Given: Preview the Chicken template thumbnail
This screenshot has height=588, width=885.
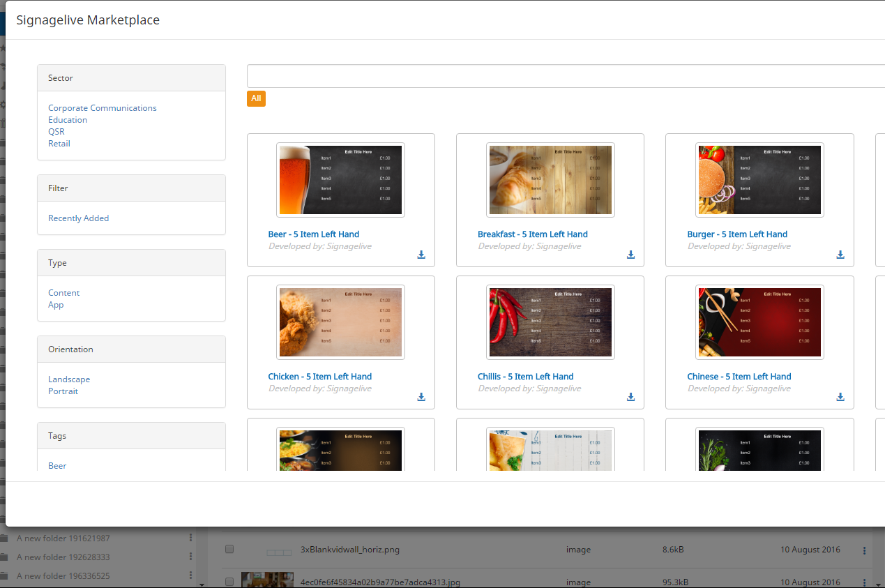Looking at the screenshot, I should coord(341,322).
